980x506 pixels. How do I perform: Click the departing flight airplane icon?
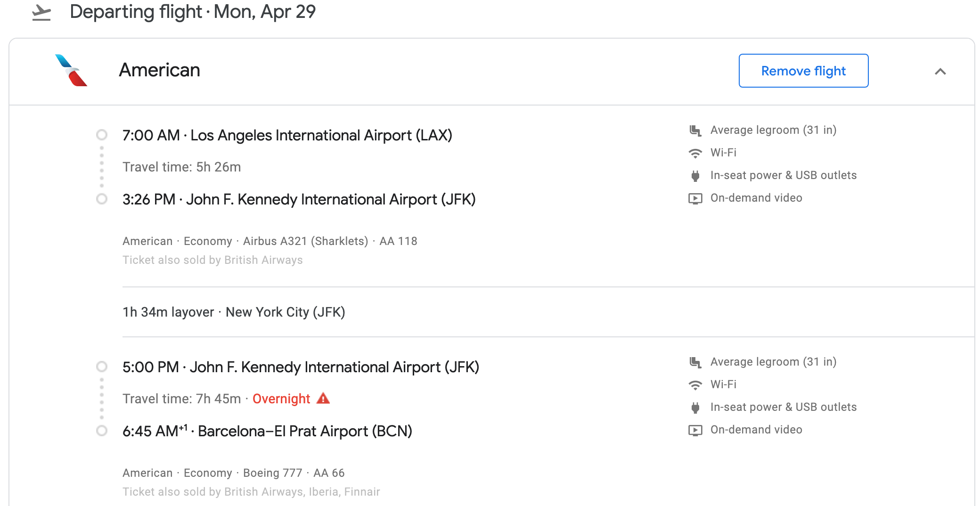(41, 13)
